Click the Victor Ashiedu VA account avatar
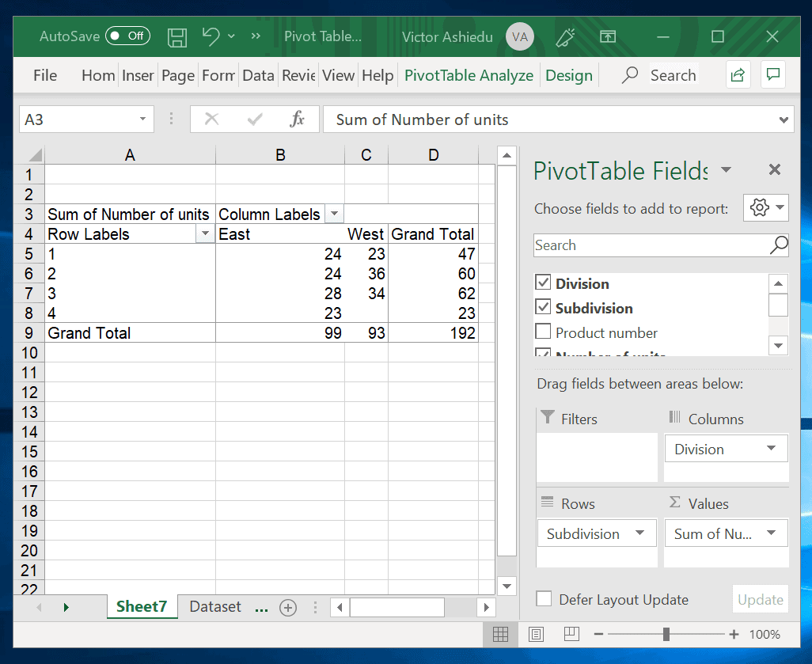Image resolution: width=812 pixels, height=664 pixels. 519,36
